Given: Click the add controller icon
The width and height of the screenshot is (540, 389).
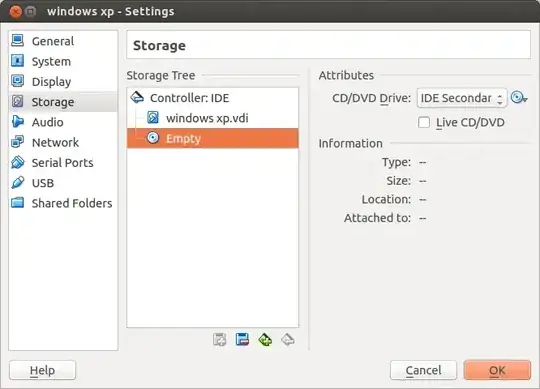Looking at the screenshot, I should click(x=265, y=340).
